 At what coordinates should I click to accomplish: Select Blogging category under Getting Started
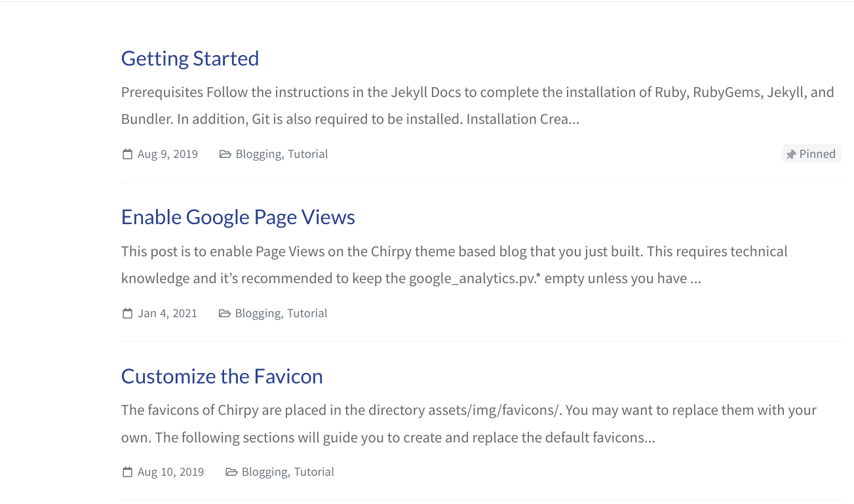tap(258, 154)
